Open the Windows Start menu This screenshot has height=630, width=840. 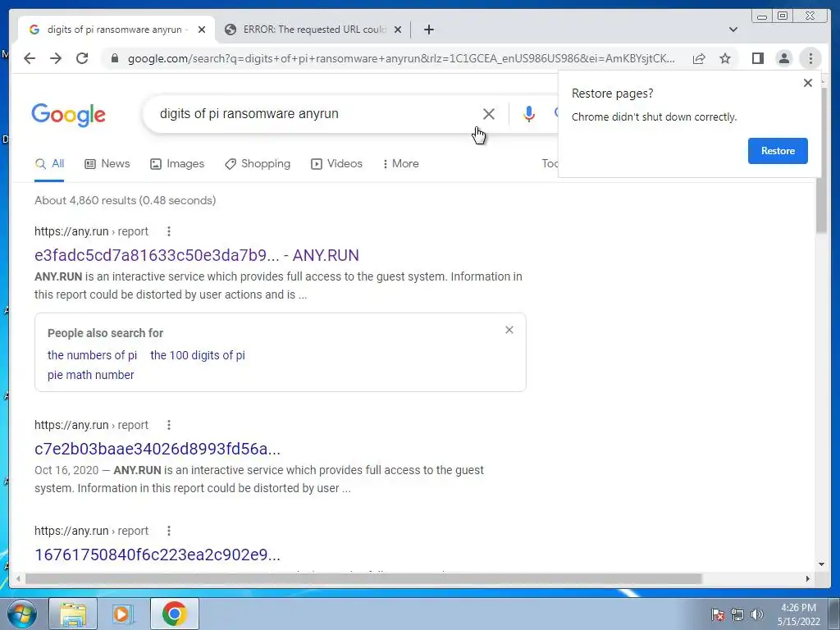pos(21,614)
